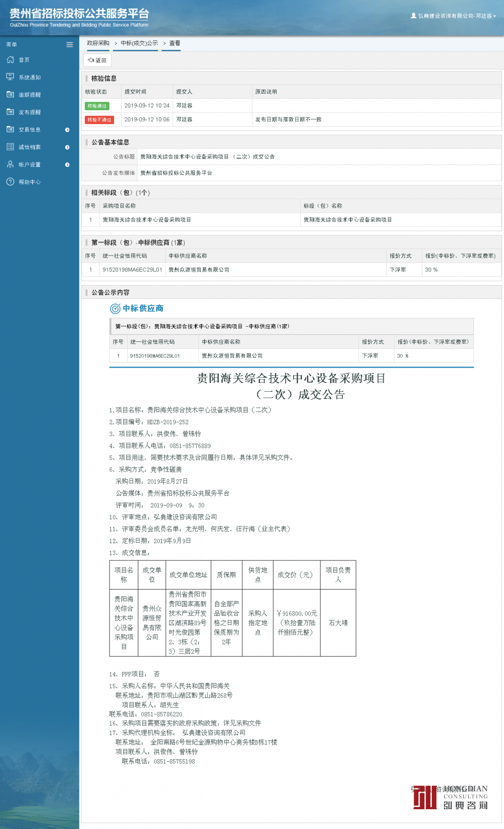
Task: Click the 系统通知 monitor icon
Action: [10, 77]
